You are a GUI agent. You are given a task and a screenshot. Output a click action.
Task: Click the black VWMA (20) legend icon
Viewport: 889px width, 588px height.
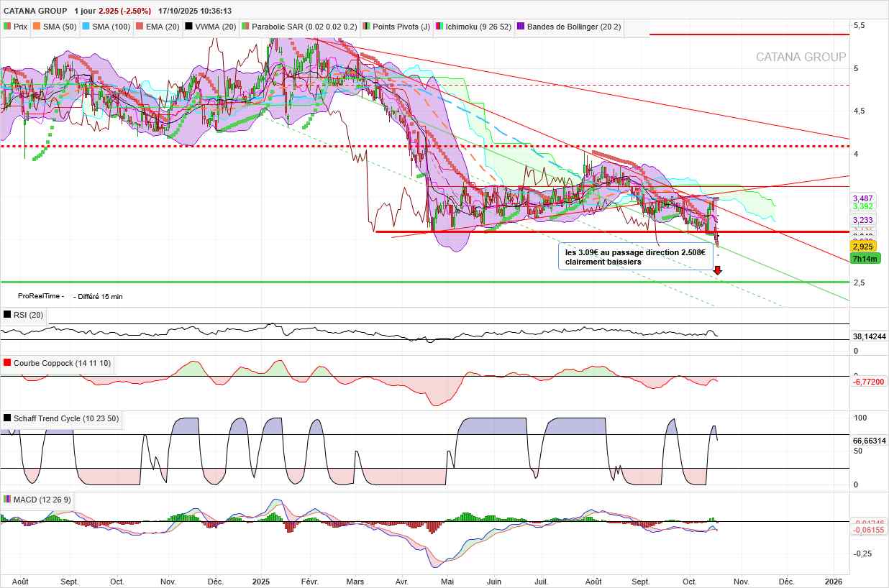point(189,27)
